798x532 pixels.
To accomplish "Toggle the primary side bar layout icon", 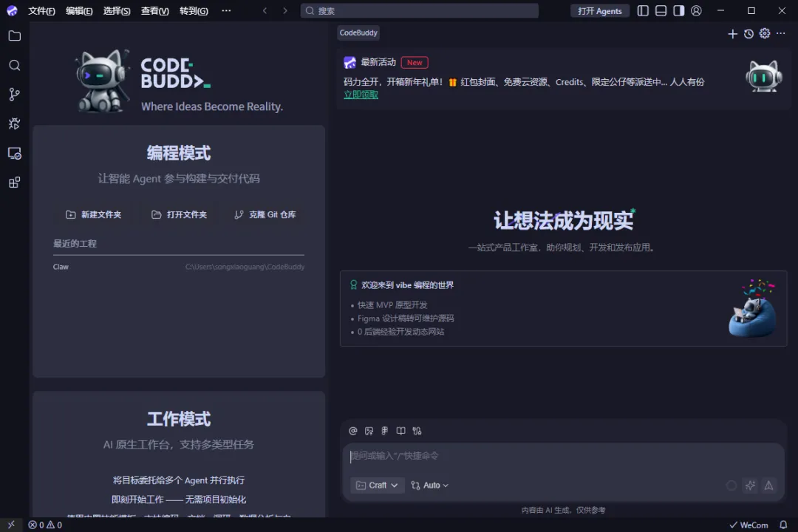I will [x=643, y=10].
